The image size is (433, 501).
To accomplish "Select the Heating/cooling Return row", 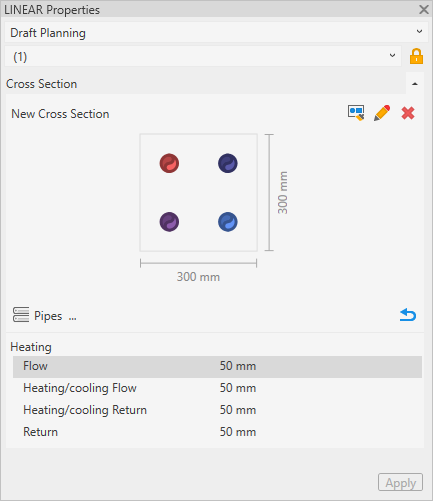I will click(x=217, y=410).
